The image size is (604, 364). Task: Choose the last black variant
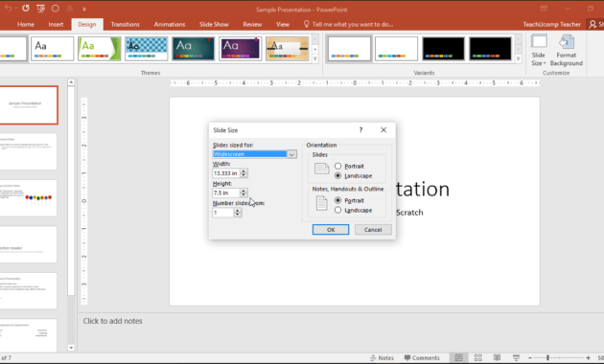(490, 49)
